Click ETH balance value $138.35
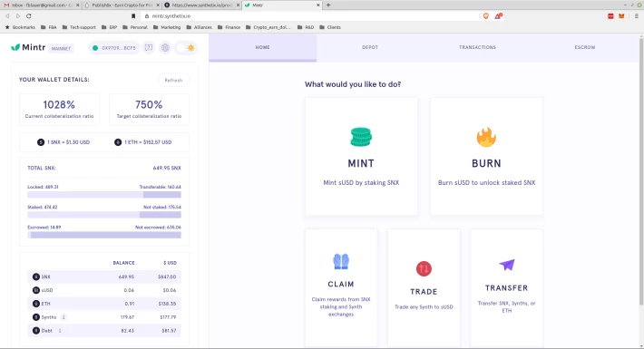Screen dimensions: 644x349 point(167,304)
